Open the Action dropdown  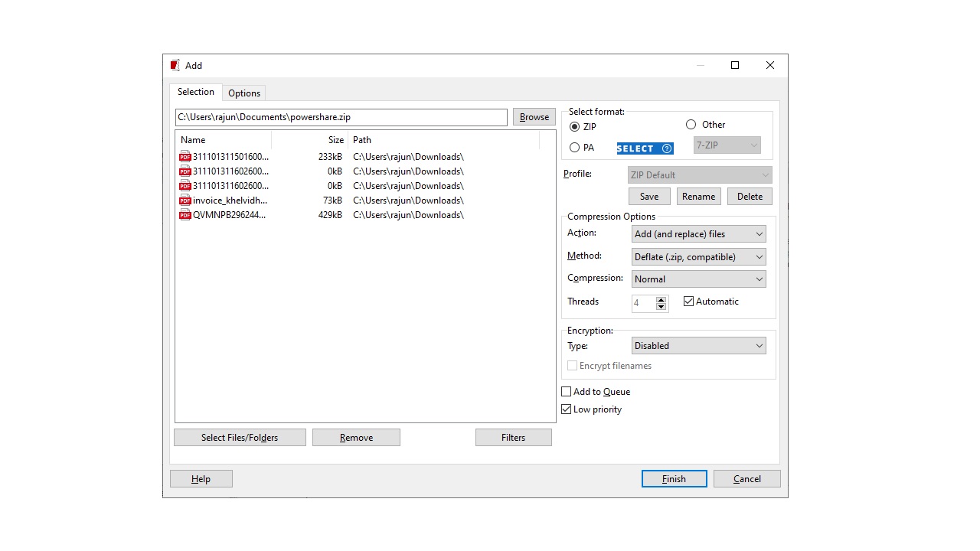(698, 234)
